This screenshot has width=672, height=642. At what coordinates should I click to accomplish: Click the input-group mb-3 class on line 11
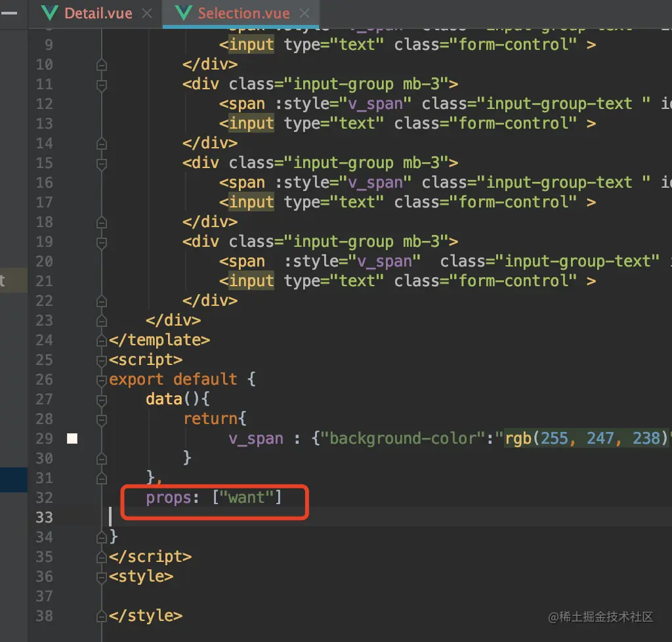click(x=366, y=84)
